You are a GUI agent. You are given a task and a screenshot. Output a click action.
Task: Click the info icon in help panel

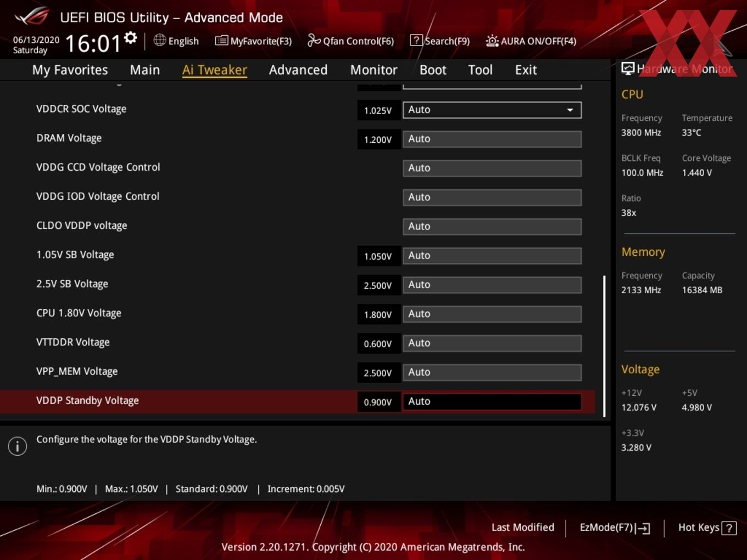coord(18,446)
